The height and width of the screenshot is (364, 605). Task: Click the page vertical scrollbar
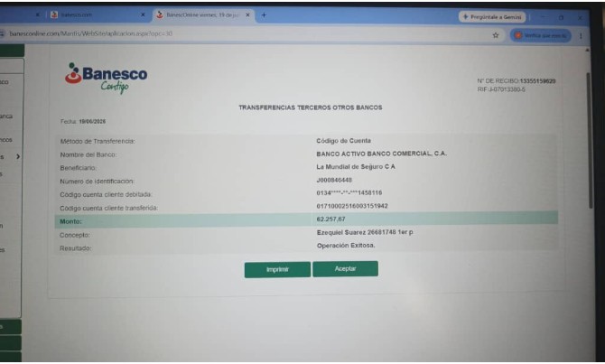(x=589, y=141)
